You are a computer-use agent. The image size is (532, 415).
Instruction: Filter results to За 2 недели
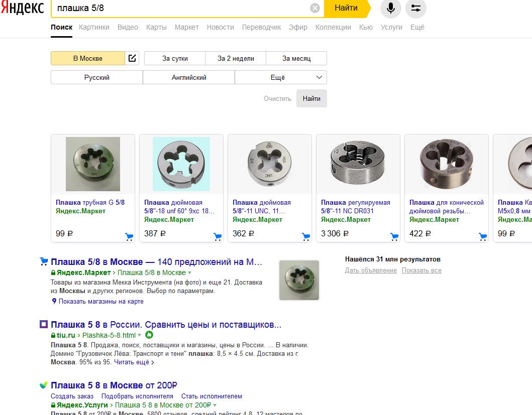click(x=236, y=58)
